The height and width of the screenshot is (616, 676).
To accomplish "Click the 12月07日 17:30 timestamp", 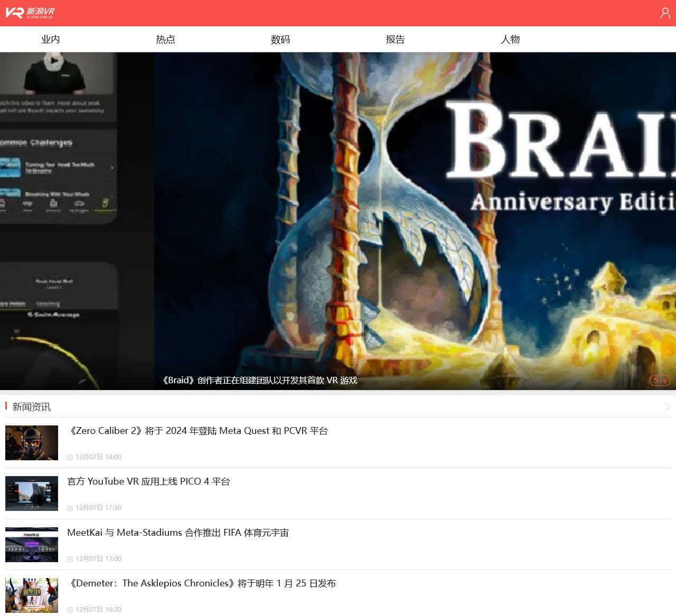I will 98,508.
